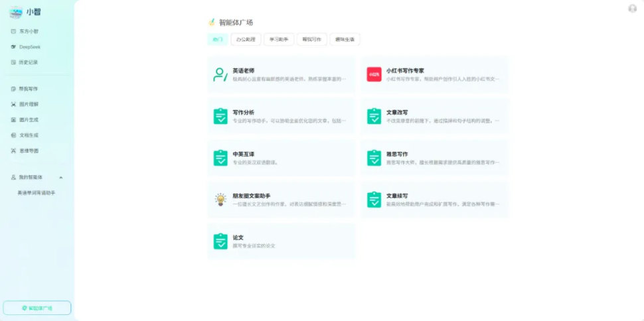Open the user avatar icon at top right

tap(632, 9)
